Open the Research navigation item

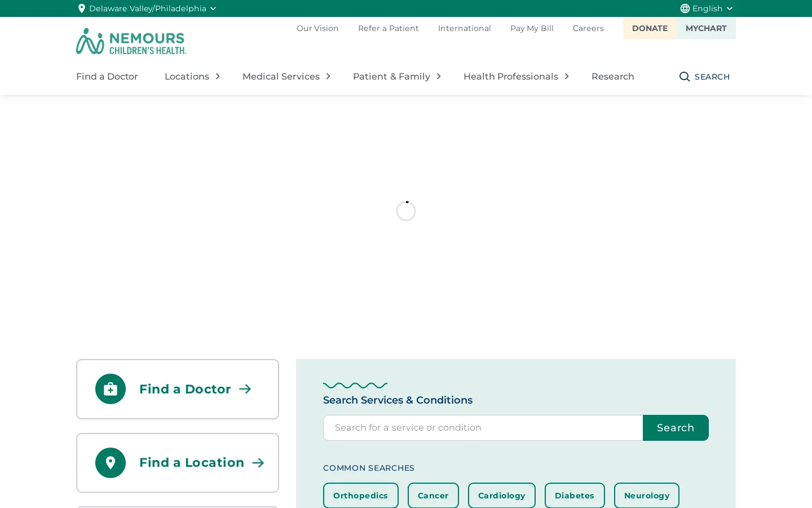point(613,76)
